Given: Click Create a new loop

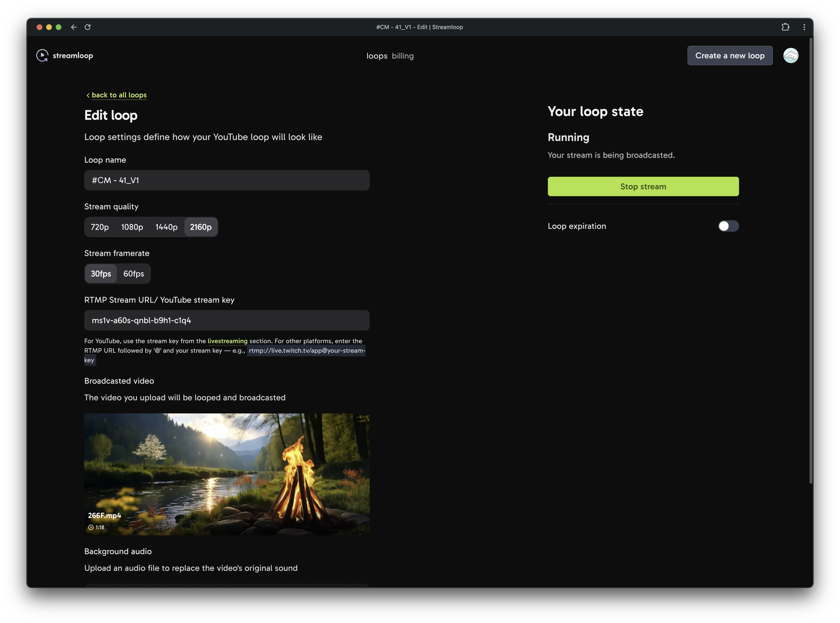Looking at the screenshot, I should click(730, 55).
